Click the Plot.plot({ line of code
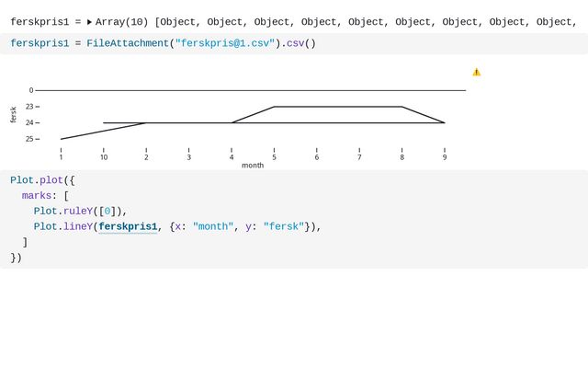Image resolution: width=588 pixels, height=368 pixels. tap(42, 180)
